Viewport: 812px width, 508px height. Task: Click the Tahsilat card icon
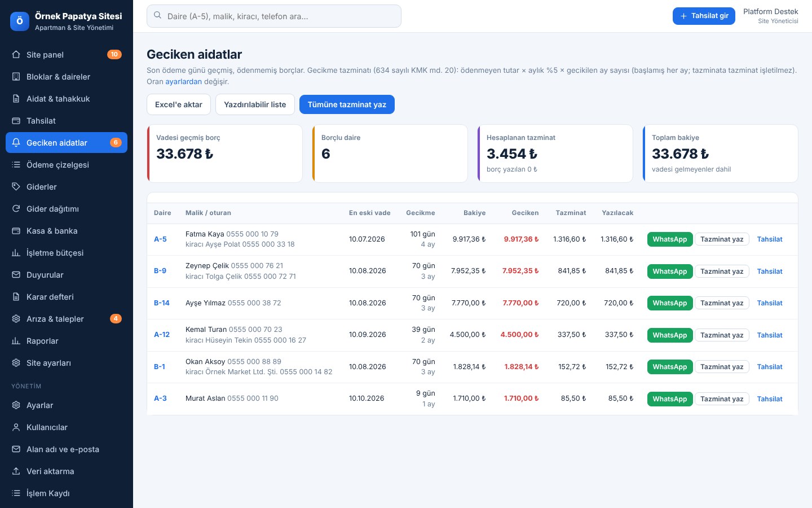[16, 121]
